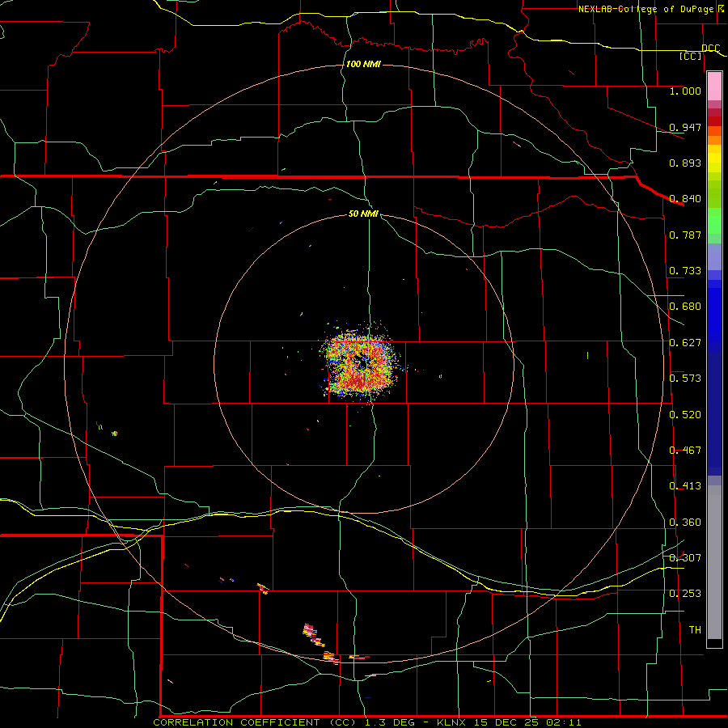Click the 0.573 legend value

click(685, 379)
